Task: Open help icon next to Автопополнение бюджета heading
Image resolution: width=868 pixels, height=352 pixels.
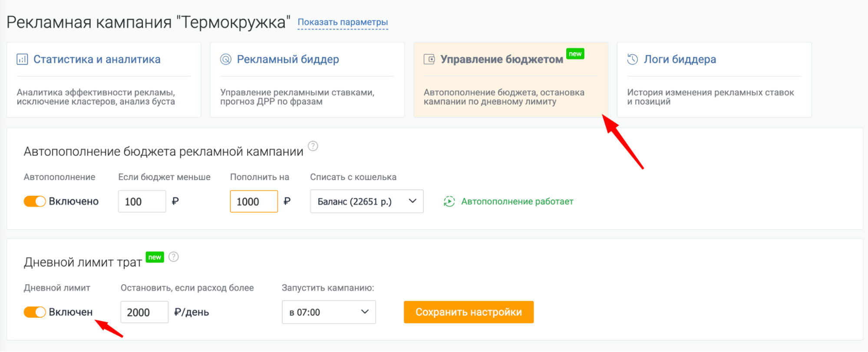Action: point(313,146)
